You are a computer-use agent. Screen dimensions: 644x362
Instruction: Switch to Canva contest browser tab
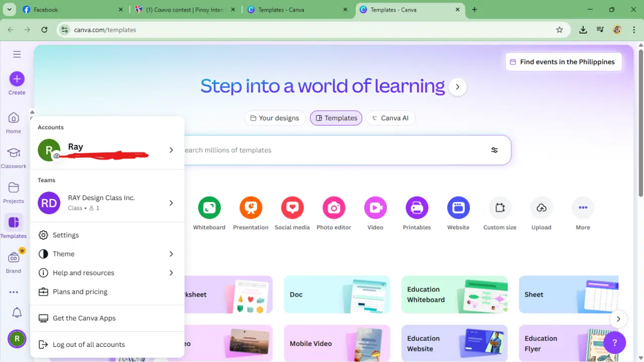185,10
